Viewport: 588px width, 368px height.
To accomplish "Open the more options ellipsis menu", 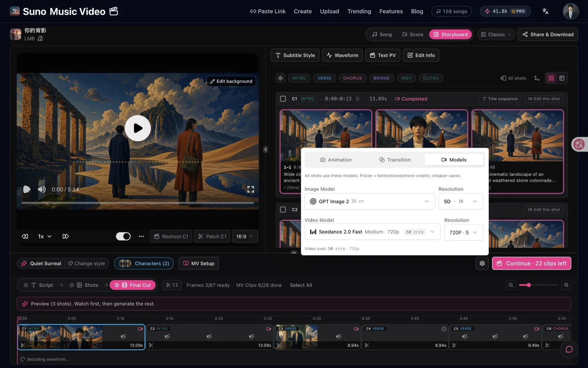I will pyautogui.click(x=141, y=236).
